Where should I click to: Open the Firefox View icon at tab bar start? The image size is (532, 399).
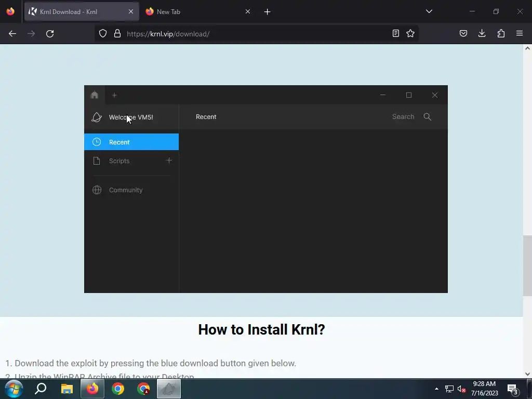point(10,11)
